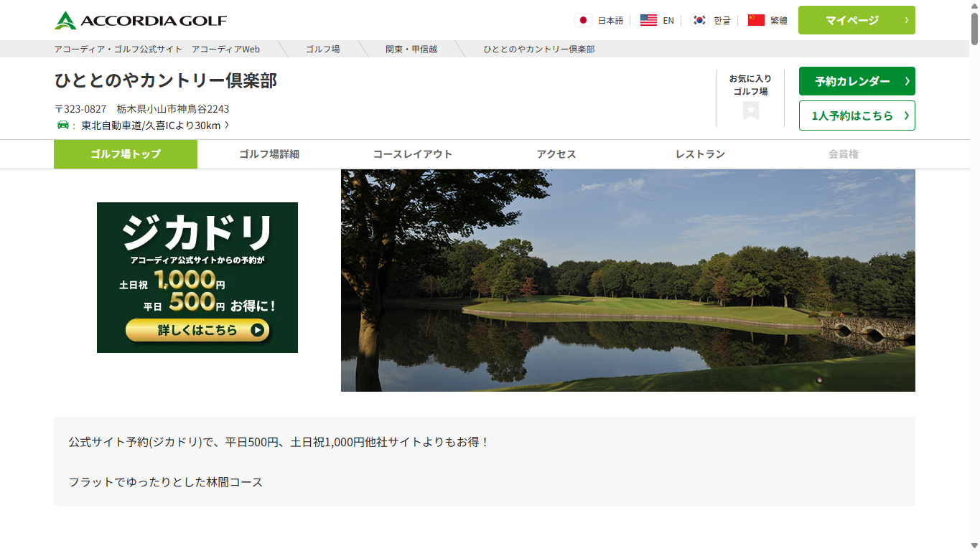Click breadcrumb 関東・甲信越

pos(411,49)
